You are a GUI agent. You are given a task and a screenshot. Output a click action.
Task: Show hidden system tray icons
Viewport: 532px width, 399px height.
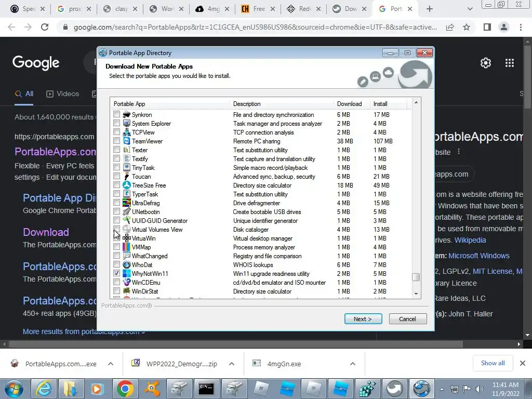(442, 389)
